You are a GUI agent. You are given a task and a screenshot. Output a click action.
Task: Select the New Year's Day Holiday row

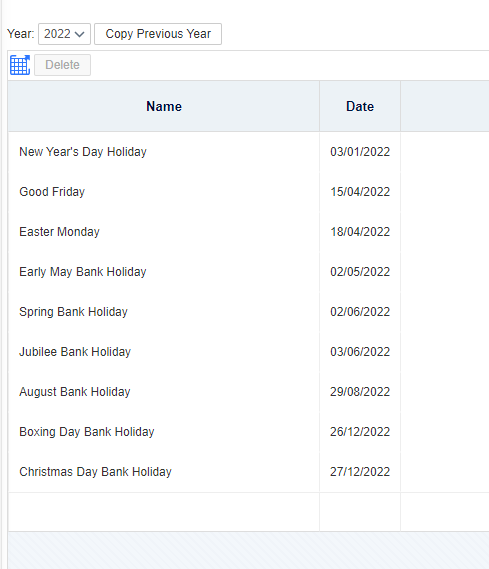(248, 152)
